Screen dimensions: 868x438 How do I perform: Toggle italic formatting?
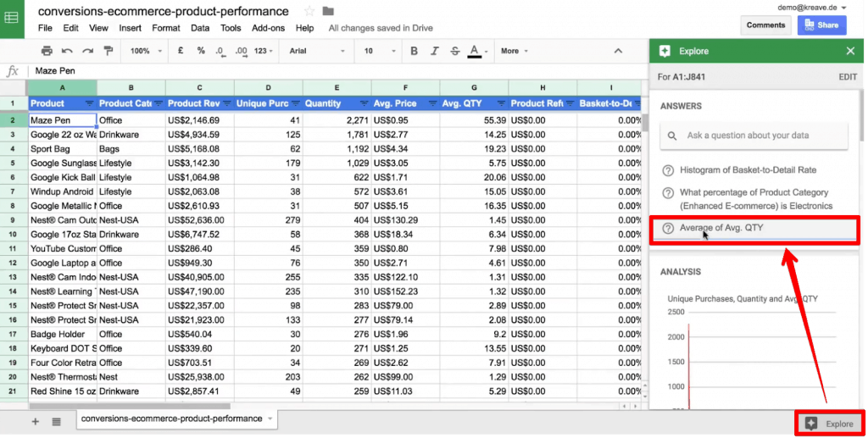click(x=434, y=51)
